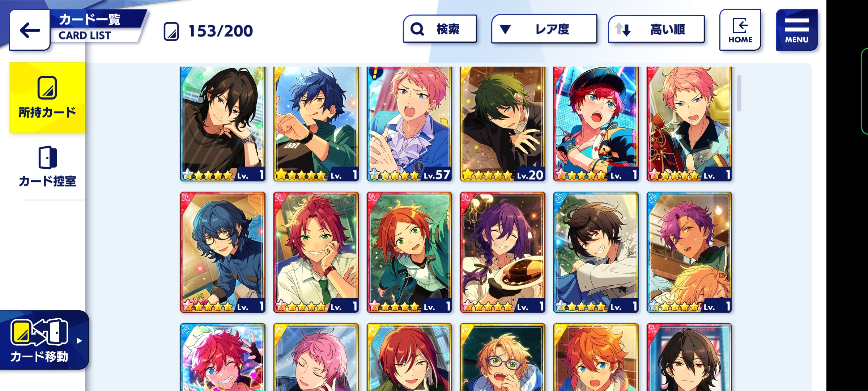Go back using the left arrow button

30,30
